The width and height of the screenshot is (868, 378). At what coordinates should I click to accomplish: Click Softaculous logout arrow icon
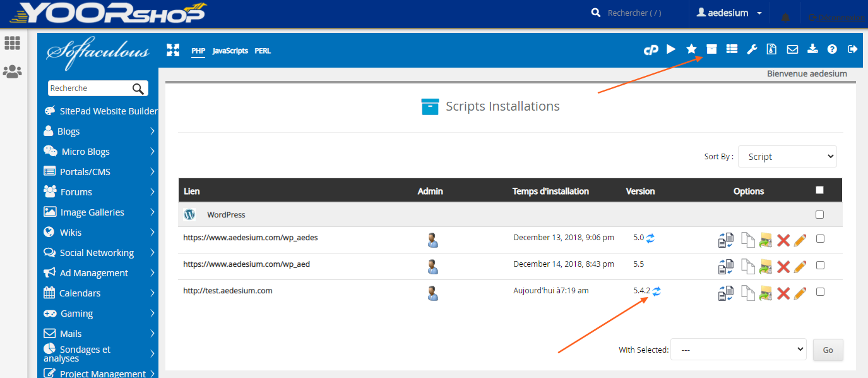tap(853, 49)
